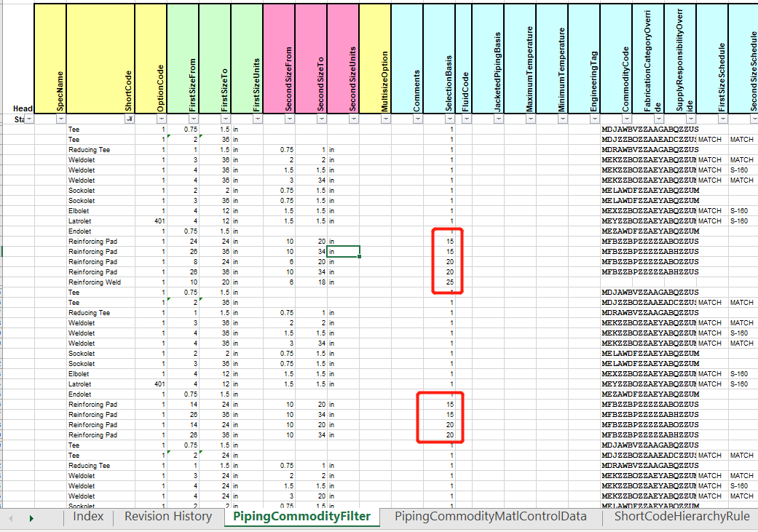Open the SecondSizeFrom filter dropdown
The width and height of the screenshot is (758, 532).
[x=289, y=119]
